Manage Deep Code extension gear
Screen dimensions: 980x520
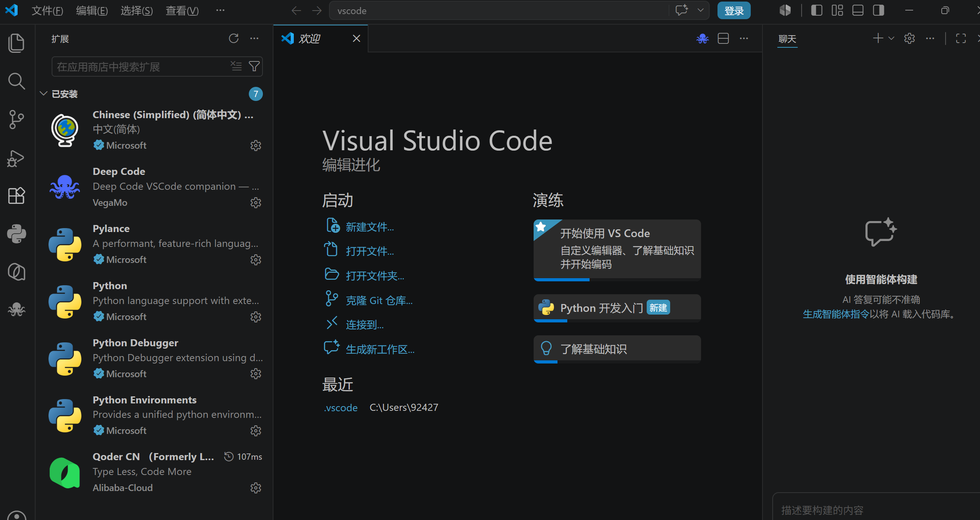[x=255, y=203]
